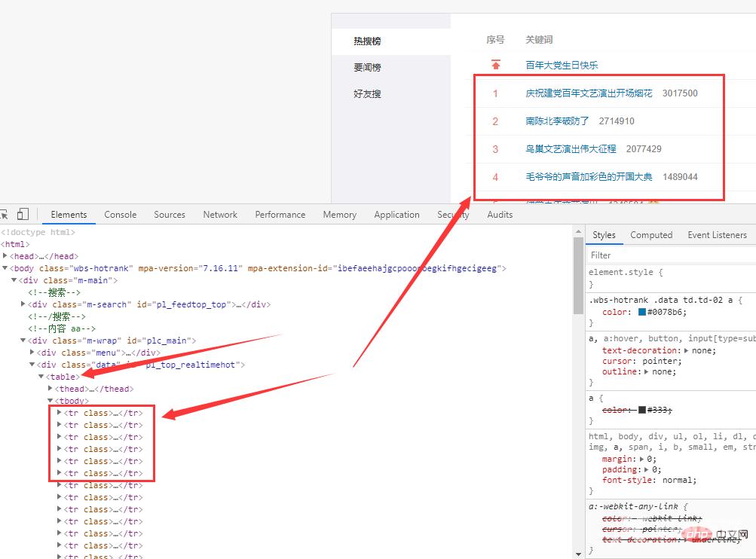Viewport: 756px width, 559px height.
Task: Switch to the Sources tab
Action: [169, 214]
